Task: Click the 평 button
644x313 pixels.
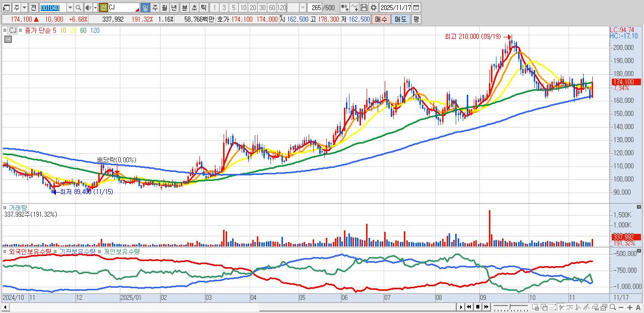Action: pos(416,19)
